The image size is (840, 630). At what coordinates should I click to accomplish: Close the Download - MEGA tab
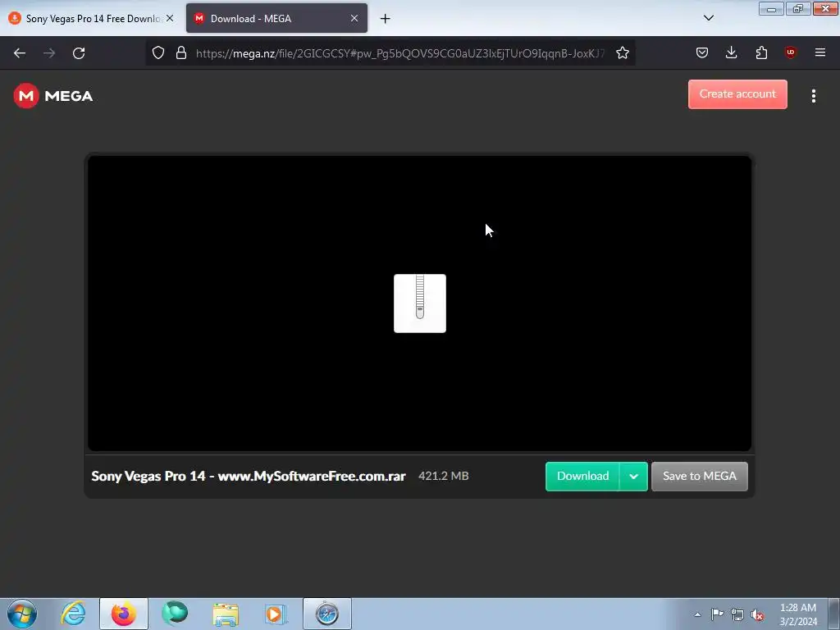click(x=354, y=18)
